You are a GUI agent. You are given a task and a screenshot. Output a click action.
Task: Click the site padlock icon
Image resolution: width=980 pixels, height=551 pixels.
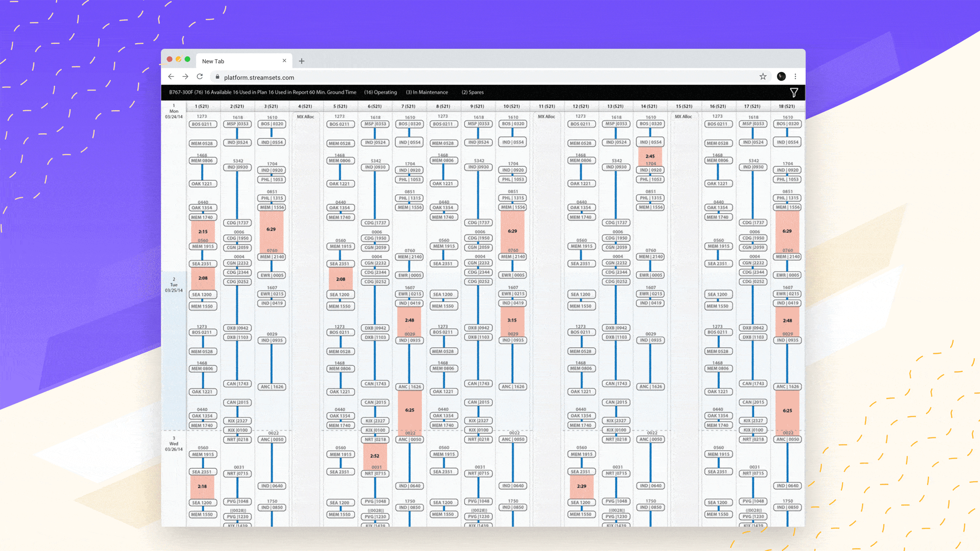[218, 77]
